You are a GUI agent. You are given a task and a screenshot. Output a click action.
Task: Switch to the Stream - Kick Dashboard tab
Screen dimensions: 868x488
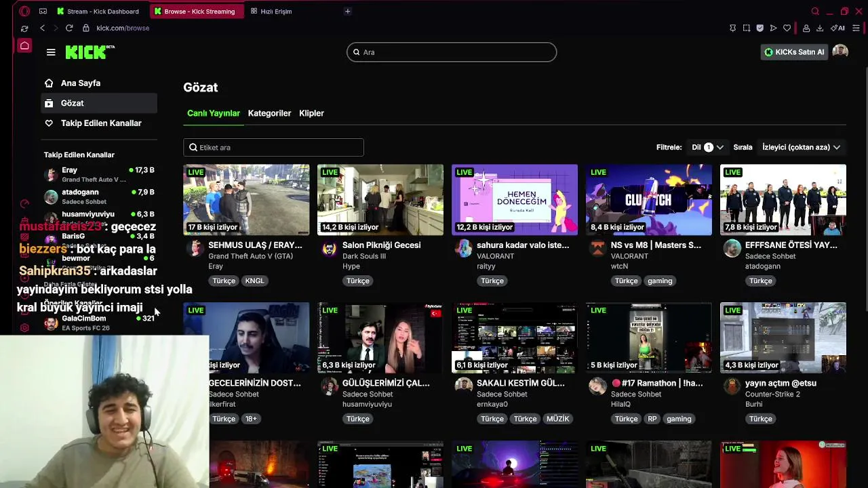tap(98, 11)
